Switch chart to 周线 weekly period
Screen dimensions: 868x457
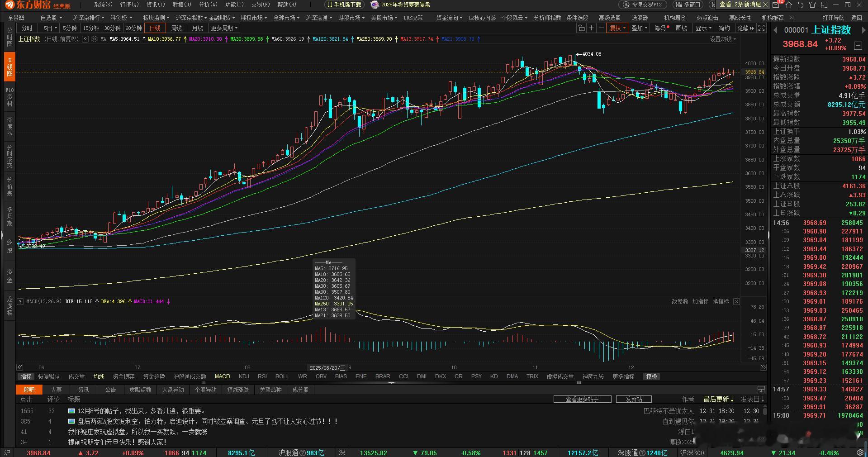tap(176, 28)
